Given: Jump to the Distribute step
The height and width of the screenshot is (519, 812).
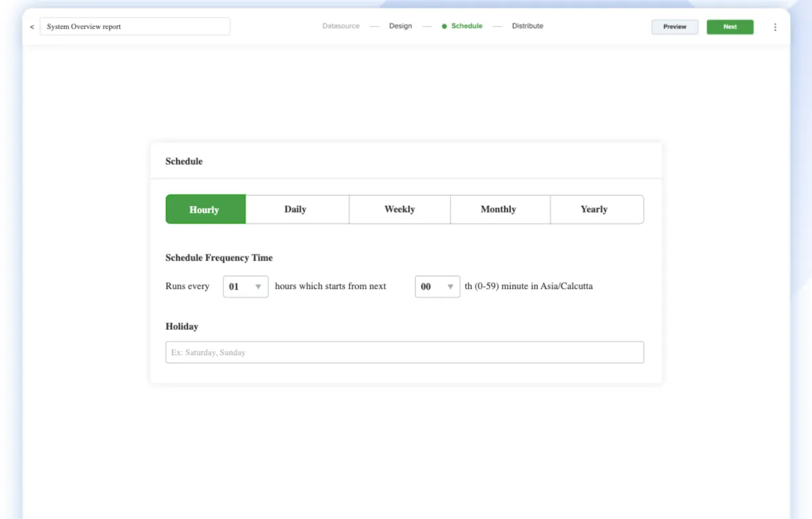Looking at the screenshot, I should pos(527,26).
